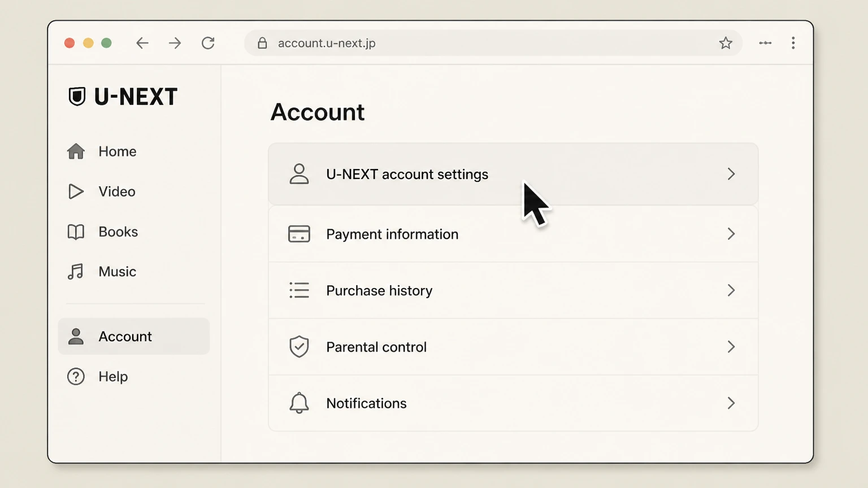This screenshot has width=868, height=488.
Task: Click the Help question mark icon
Action: [76, 376]
